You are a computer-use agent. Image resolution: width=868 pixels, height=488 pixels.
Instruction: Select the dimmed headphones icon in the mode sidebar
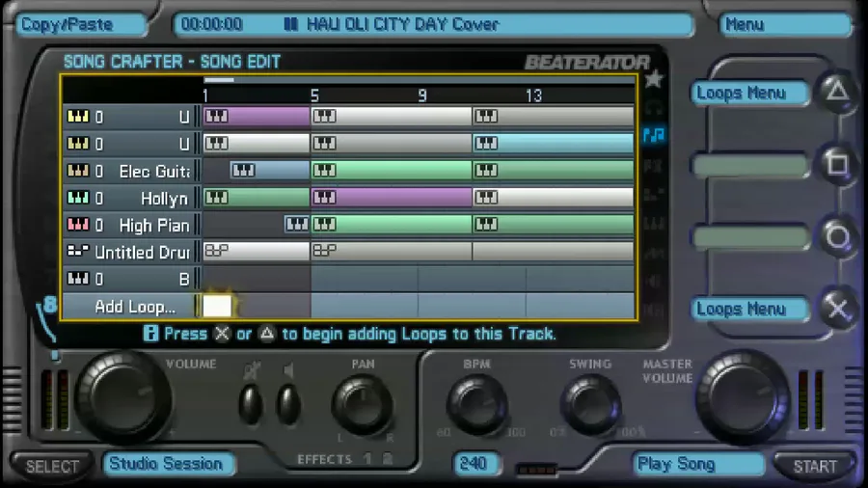point(654,106)
